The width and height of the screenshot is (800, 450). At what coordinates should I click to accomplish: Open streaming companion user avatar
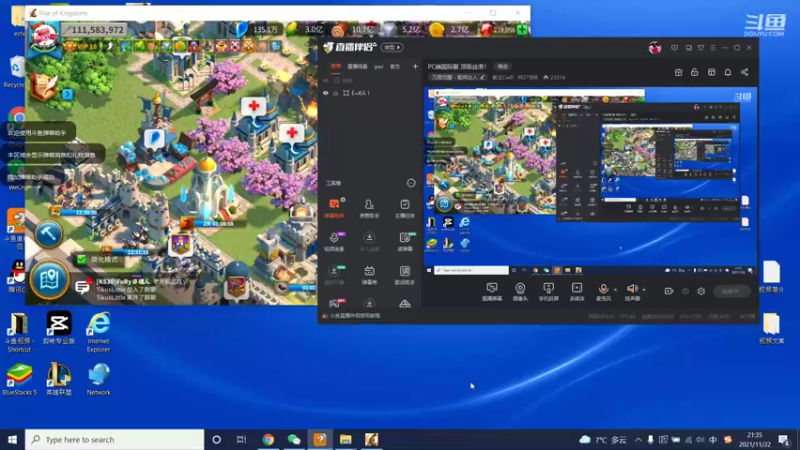655,48
